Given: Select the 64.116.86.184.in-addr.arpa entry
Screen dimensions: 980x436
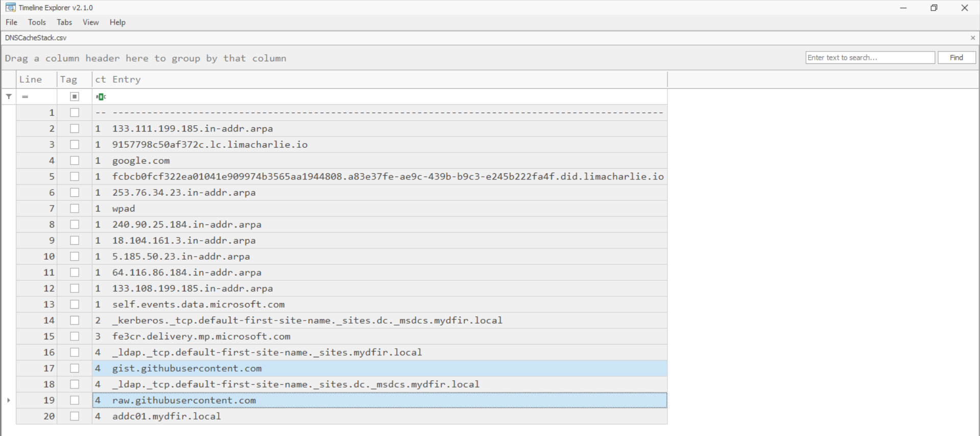Looking at the screenshot, I should pos(187,272).
